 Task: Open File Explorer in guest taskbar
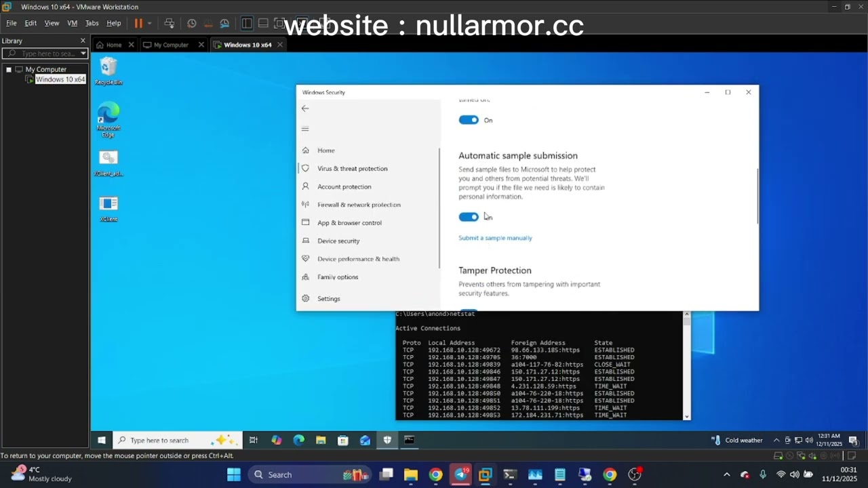(x=321, y=440)
